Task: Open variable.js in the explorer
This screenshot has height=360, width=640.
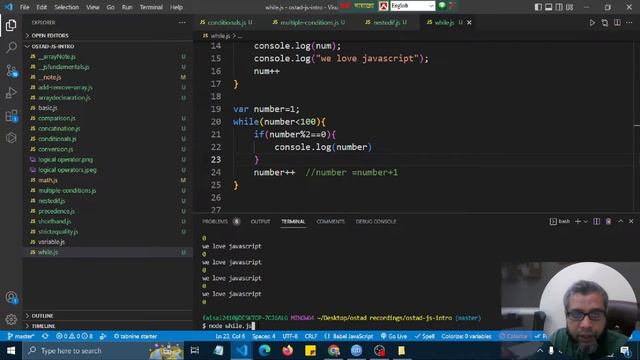Action: pyautogui.click(x=51, y=242)
